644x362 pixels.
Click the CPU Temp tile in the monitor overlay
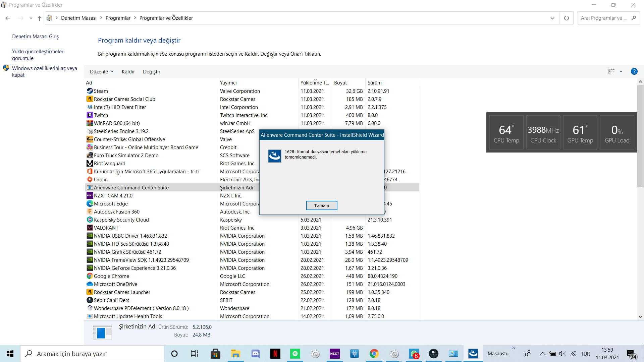[506, 133]
